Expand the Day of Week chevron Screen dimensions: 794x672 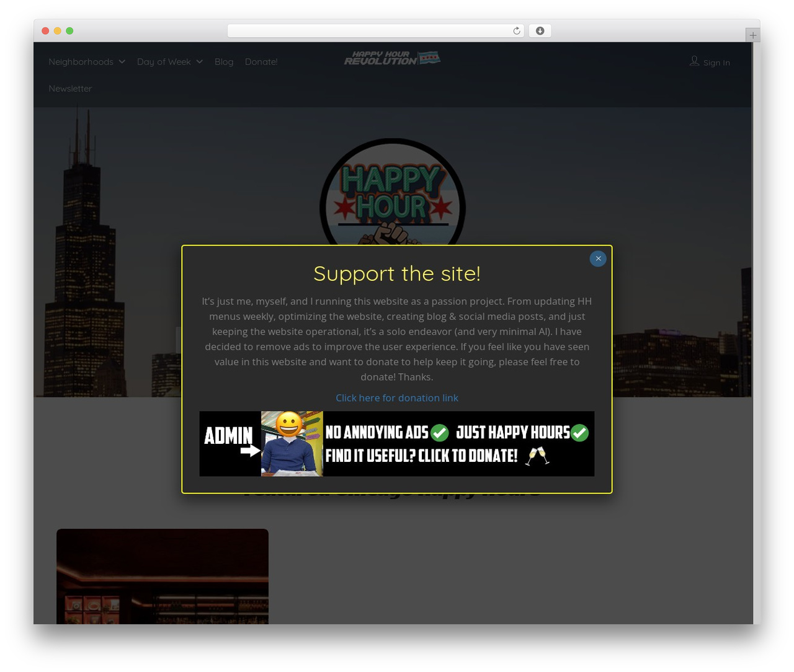pos(199,62)
